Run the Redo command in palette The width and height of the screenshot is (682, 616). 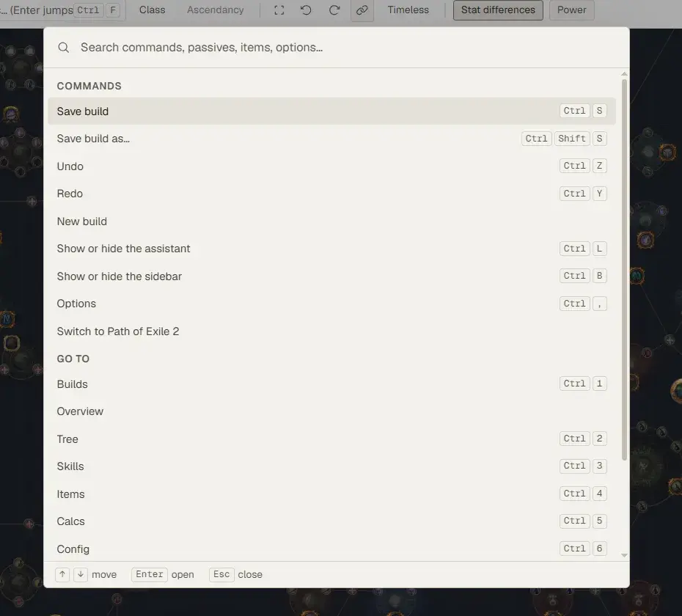332,194
